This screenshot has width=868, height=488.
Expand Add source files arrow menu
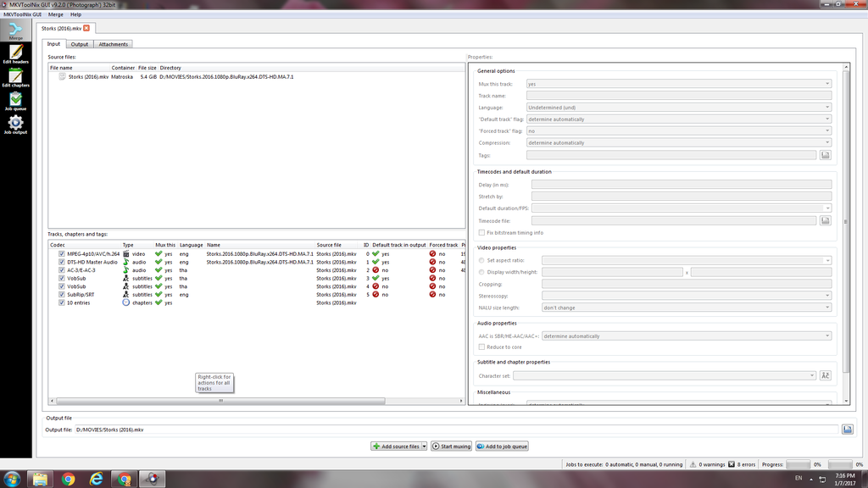click(x=424, y=446)
